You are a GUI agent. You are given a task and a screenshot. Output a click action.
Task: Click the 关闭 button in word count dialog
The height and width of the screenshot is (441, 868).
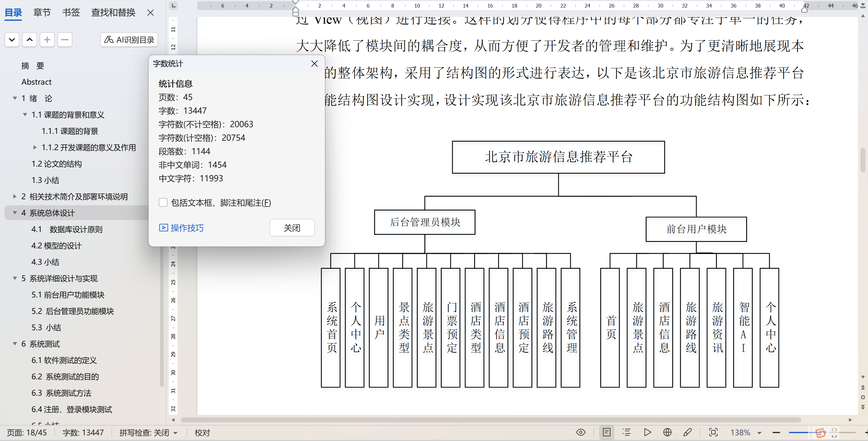(x=292, y=228)
